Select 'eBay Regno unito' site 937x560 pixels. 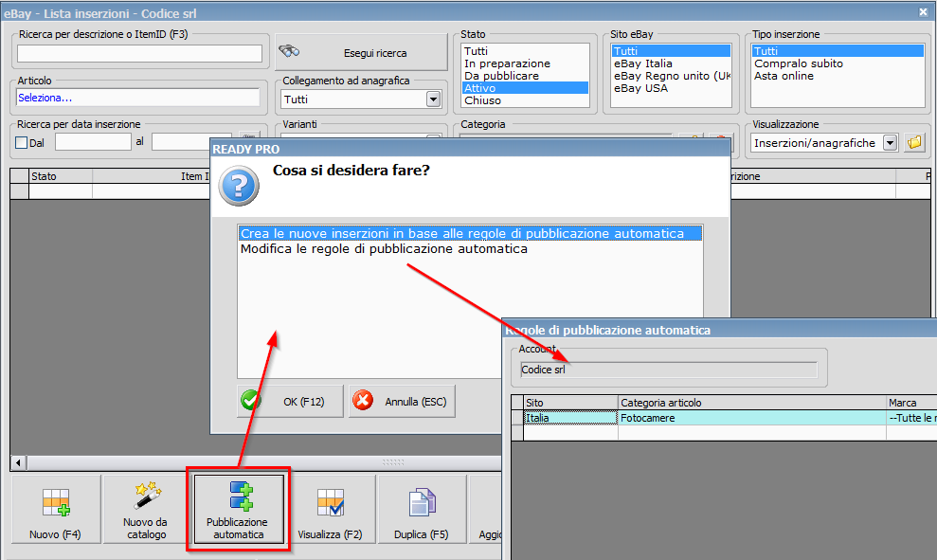pos(671,76)
